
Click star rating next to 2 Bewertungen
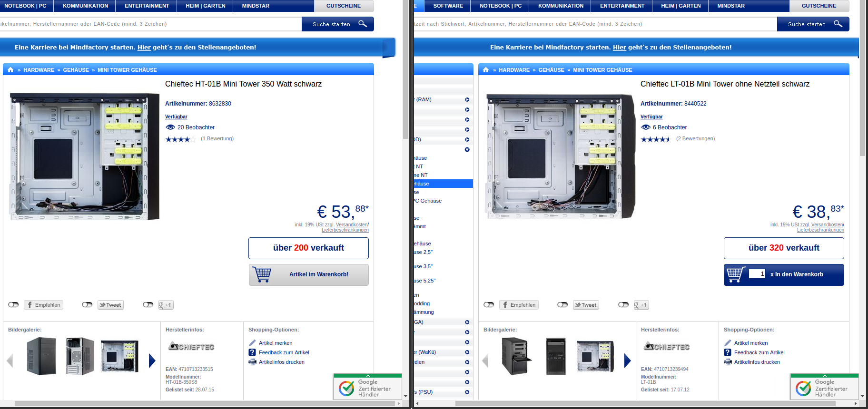[656, 139]
